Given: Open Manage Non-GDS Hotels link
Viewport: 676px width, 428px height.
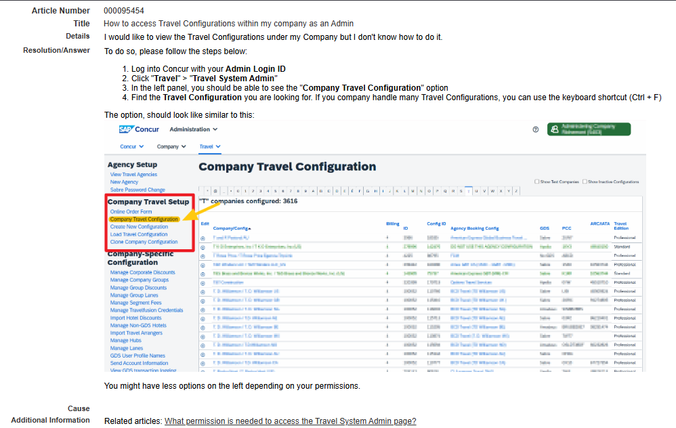Looking at the screenshot, I should pyautogui.click(x=138, y=325).
